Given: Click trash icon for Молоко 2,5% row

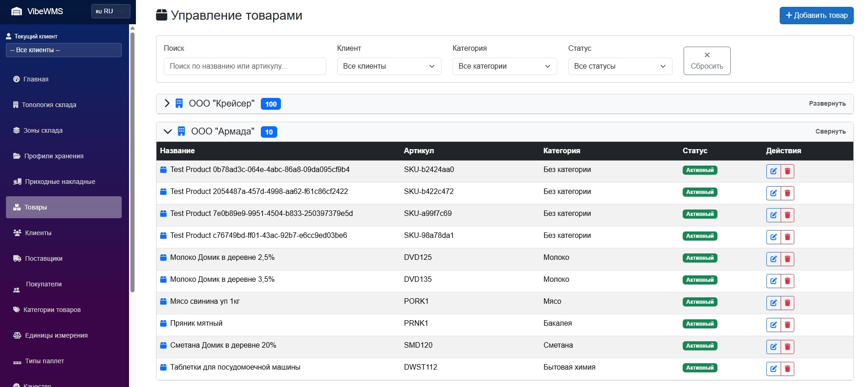Looking at the screenshot, I should click(x=787, y=259).
